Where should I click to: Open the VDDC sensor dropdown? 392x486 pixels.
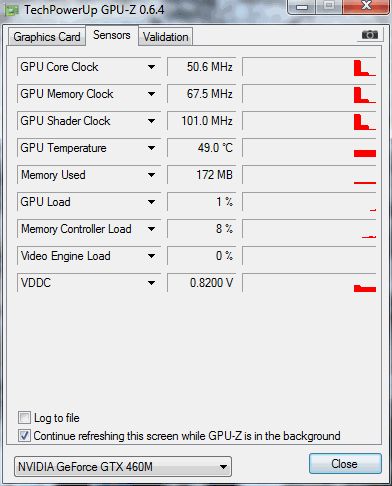click(x=151, y=283)
